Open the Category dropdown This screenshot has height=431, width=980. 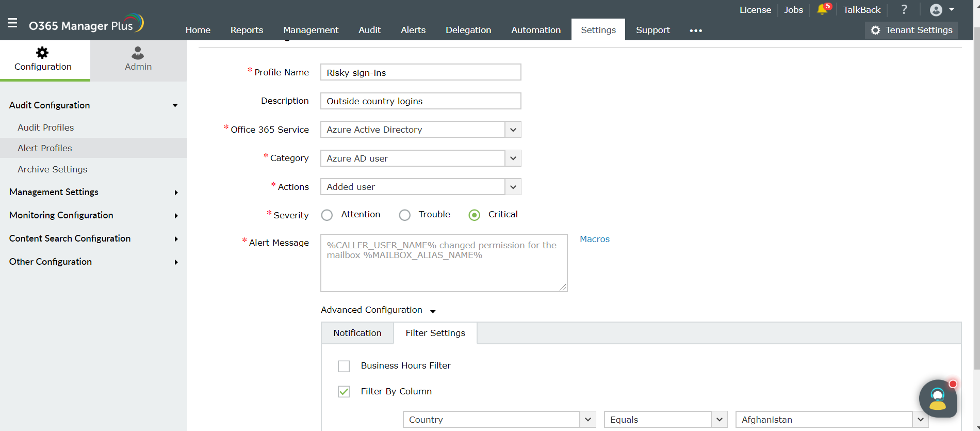(x=421, y=158)
